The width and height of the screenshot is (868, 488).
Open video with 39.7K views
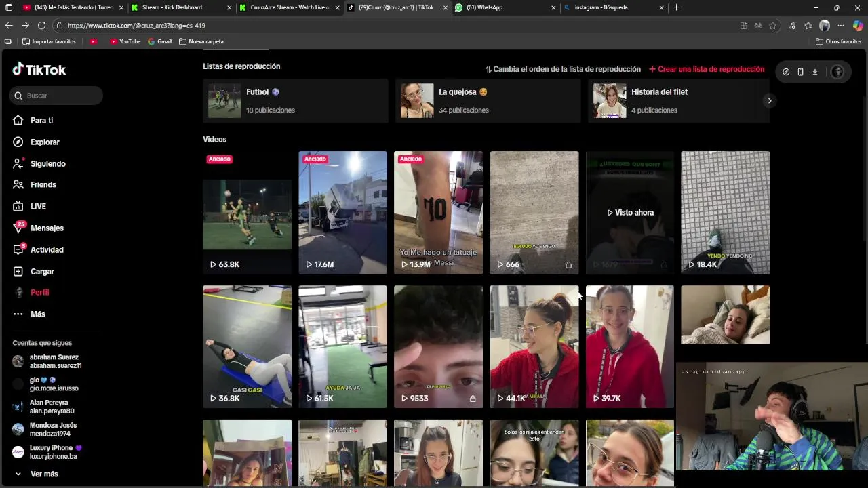coord(629,346)
